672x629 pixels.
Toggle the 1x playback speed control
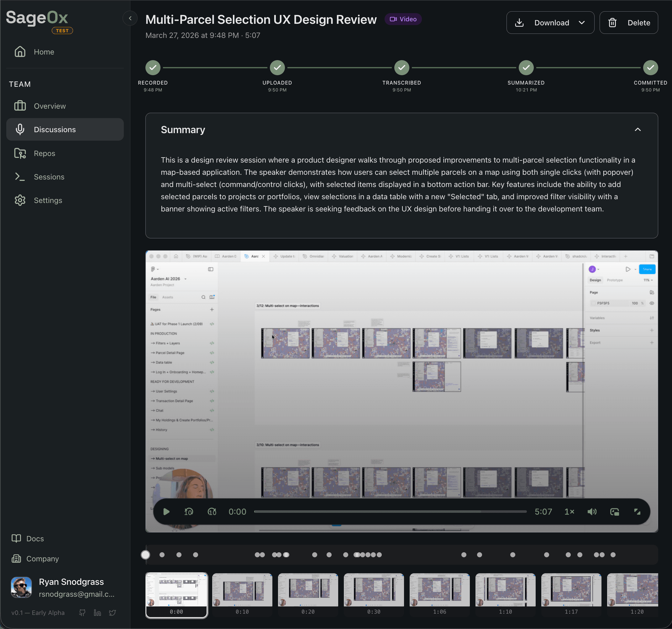(570, 512)
